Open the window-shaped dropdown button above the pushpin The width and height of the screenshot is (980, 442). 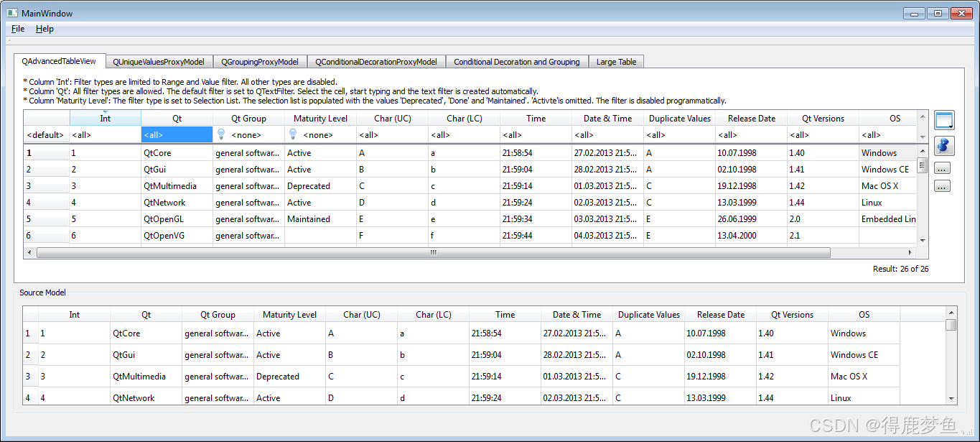coord(943,120)
